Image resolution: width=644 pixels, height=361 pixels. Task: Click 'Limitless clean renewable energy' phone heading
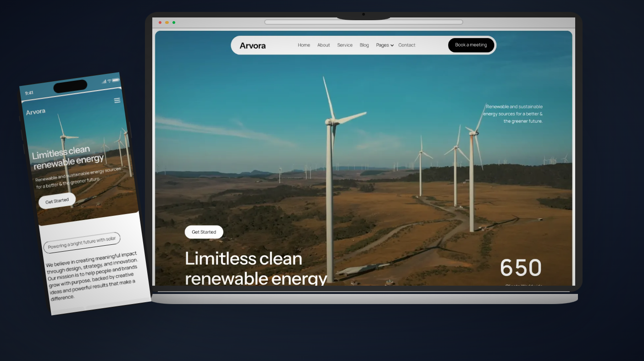[68, 157]
